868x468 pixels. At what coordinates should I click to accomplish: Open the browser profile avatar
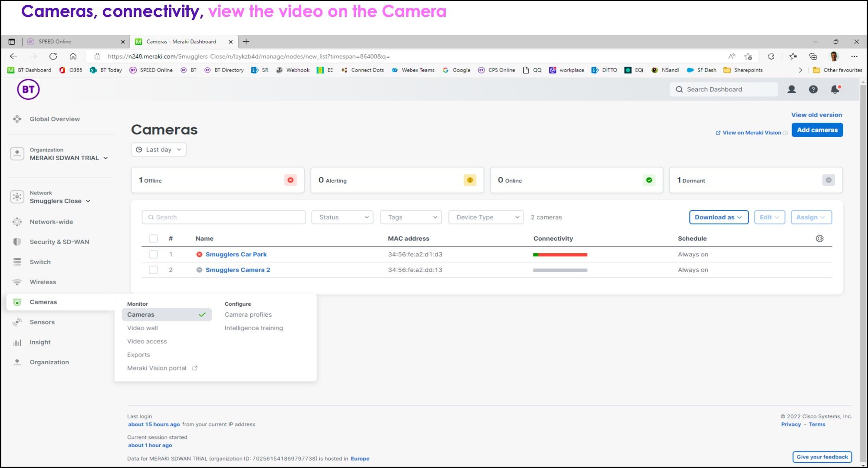click(x=834, y=56)
